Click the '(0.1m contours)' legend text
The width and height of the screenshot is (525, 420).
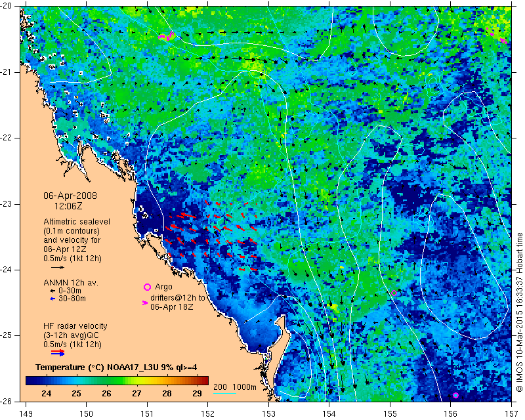[72, 231]
